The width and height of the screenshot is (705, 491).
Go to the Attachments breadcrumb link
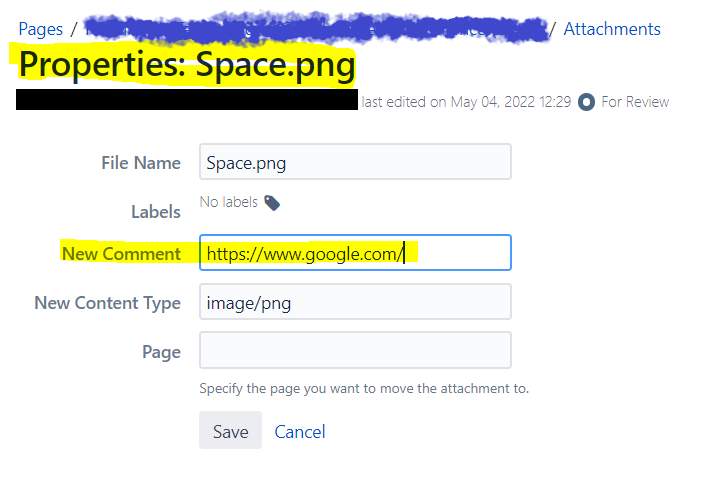point(612,29)
